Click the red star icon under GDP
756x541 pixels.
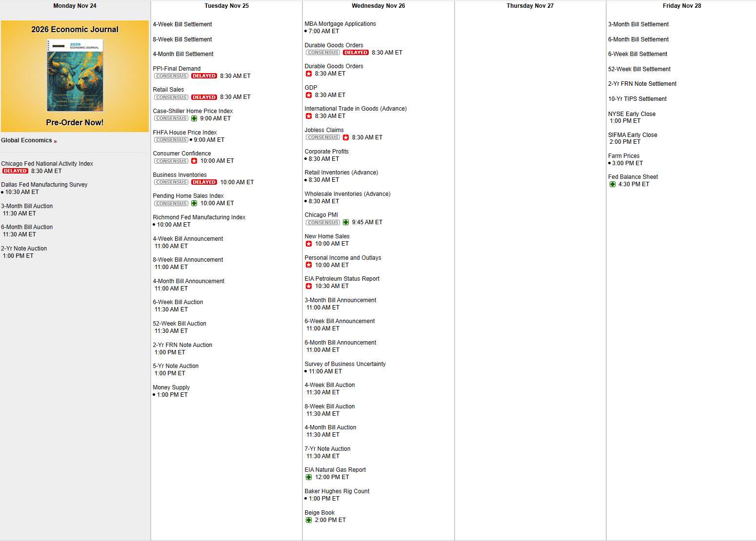point(308,95)
